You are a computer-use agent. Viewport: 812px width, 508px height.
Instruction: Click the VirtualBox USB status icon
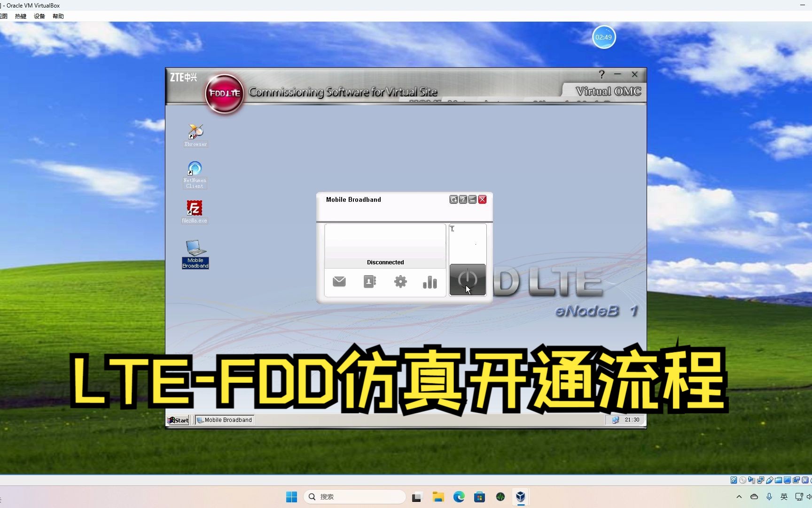(x=769, y=480)
